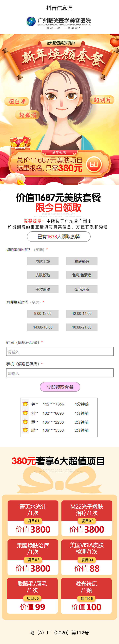This screenshot has height=644, width=119.
Task: Click the orange GO button on banner
Action: click(94, 164)
